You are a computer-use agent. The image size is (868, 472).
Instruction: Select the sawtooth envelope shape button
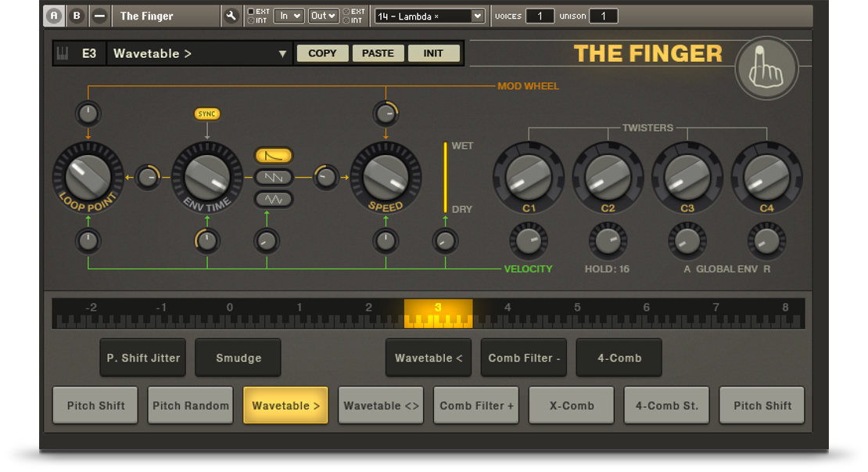pyautogui.click(x=274, y=177)
